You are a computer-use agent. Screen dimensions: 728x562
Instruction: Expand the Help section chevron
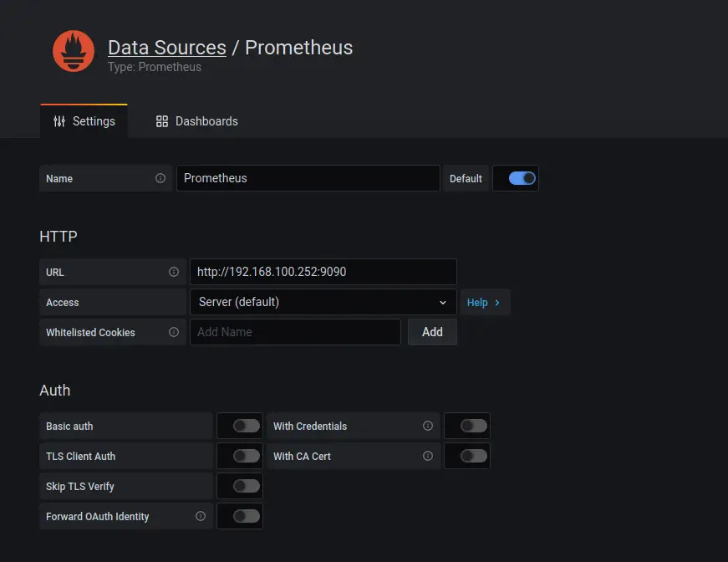pos(497,303)
